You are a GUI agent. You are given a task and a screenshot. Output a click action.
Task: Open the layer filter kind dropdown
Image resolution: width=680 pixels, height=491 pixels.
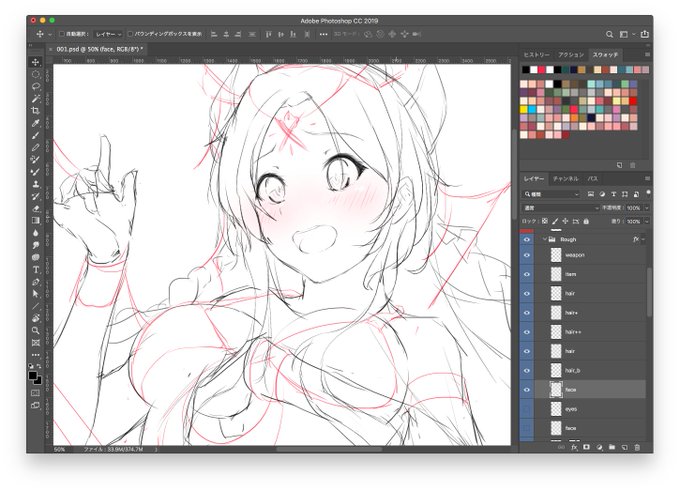(551, 194)
